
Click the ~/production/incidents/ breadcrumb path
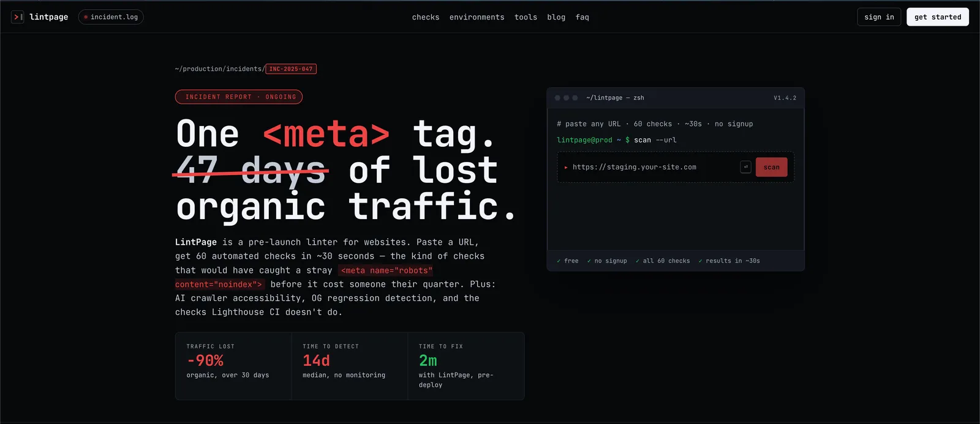[220, 69]
